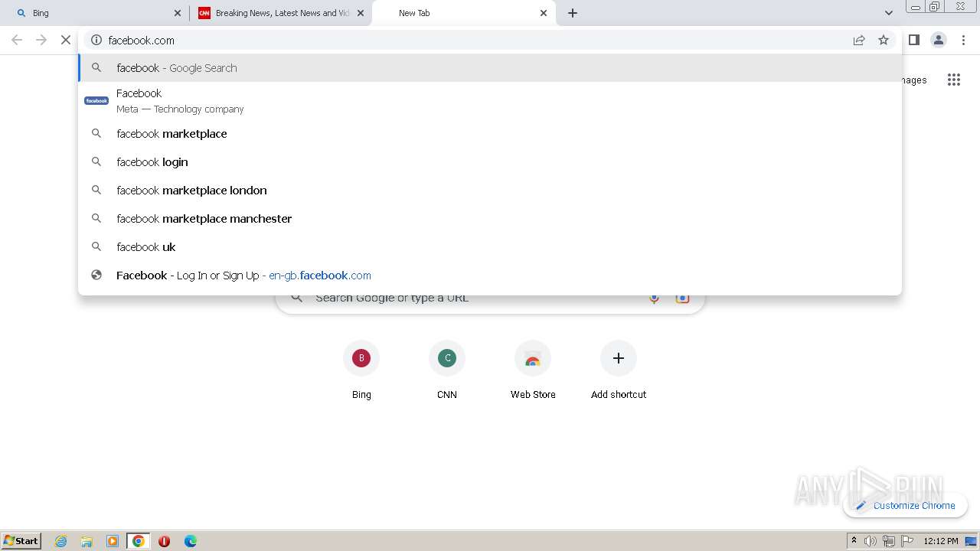Open Microsoft Edge from taskbar

coord(191,541)
